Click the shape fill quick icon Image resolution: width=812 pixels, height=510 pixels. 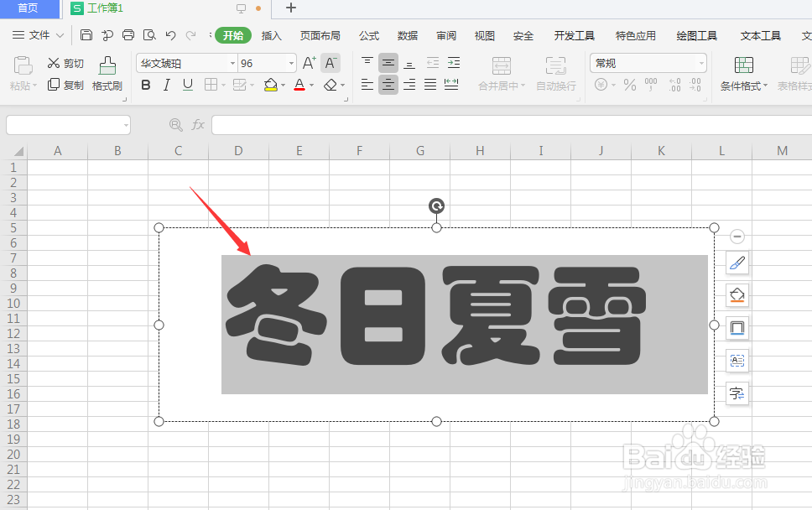[x=737, y=295]
